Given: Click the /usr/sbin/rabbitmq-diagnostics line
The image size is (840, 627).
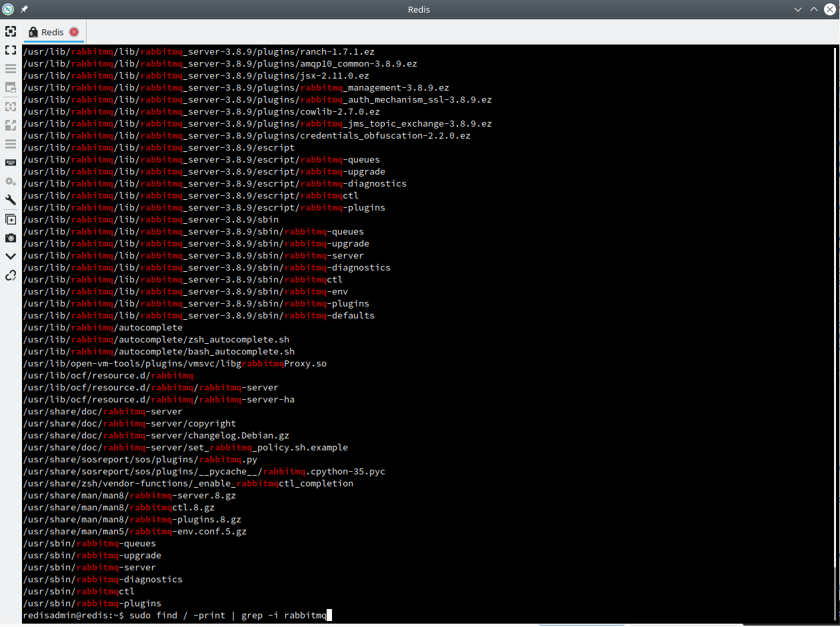Looking at the screenshot, I should pos(103,579).
